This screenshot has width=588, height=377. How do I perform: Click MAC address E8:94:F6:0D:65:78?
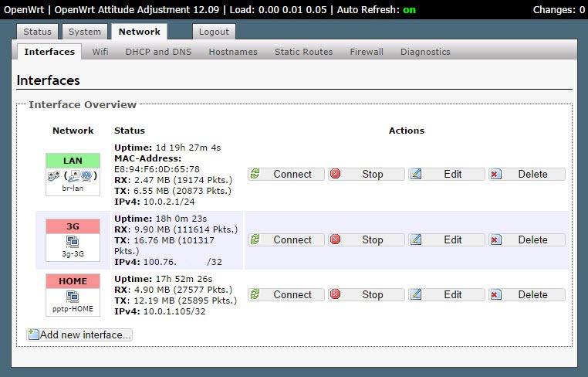click(157, 169)
